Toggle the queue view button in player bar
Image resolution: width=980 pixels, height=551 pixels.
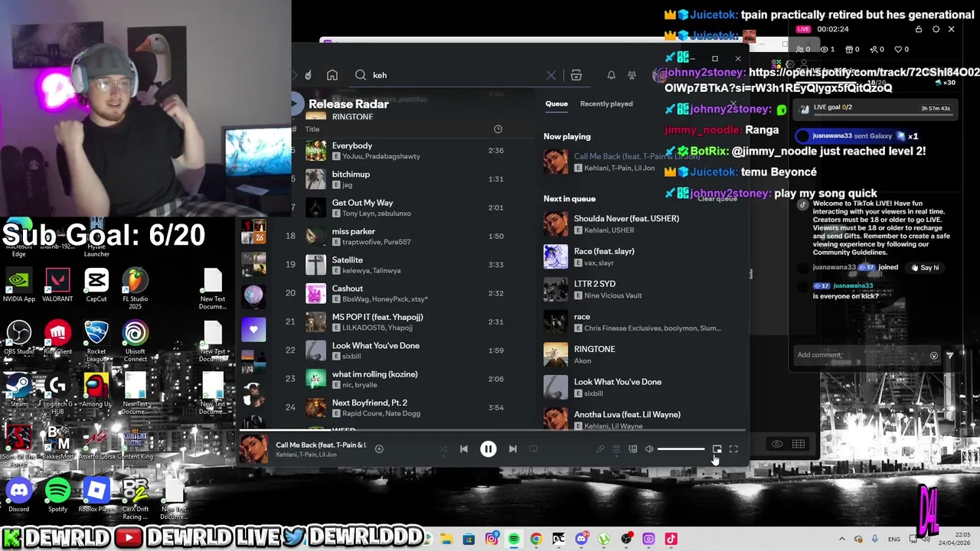(x=616, y=449)
